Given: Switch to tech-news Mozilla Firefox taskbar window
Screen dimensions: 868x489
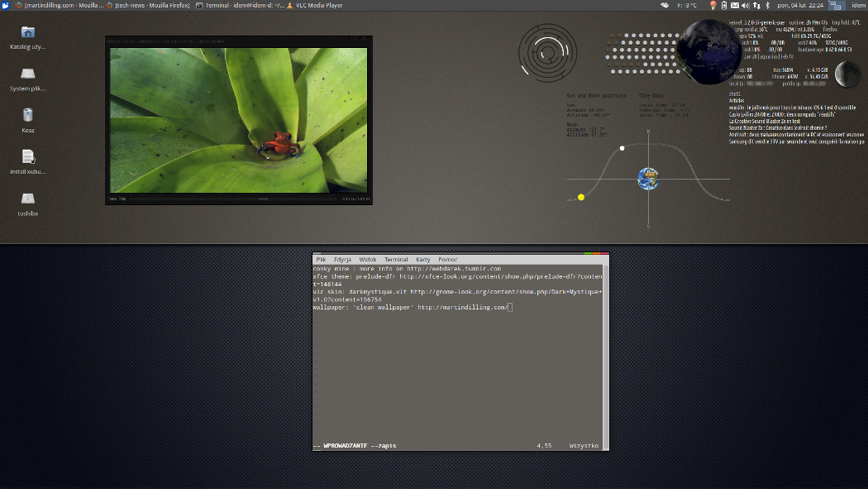Looking at the screenshot, I should 148,5.
